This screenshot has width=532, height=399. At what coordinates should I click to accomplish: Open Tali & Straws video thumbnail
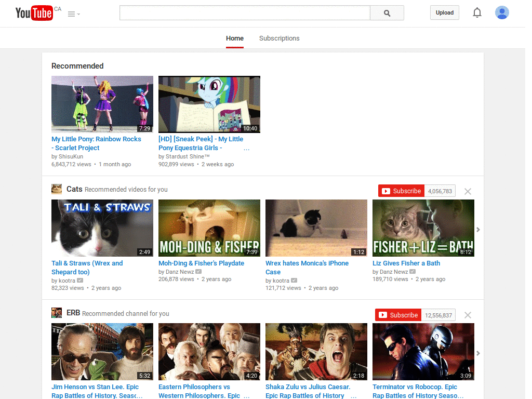[102, 228]
